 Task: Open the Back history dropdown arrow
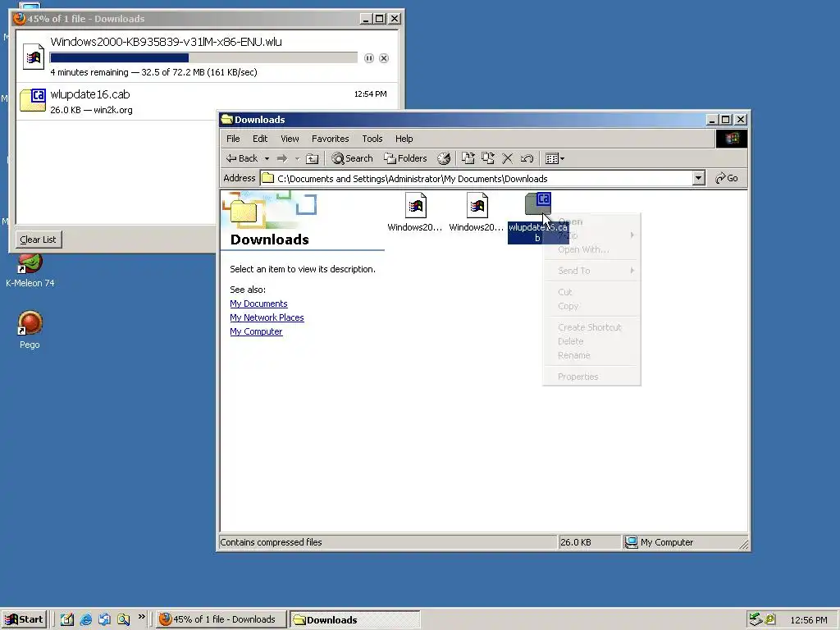(267, 158)
